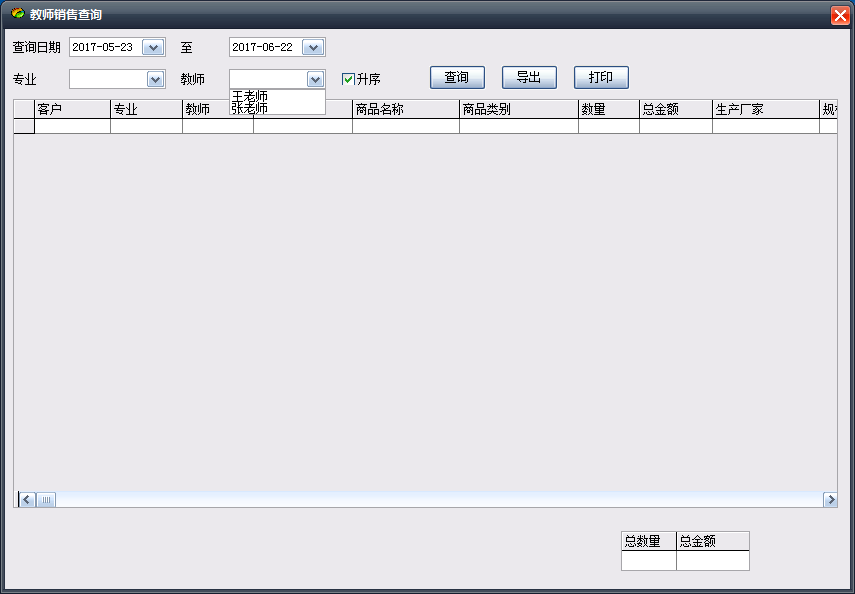Image resolution: width=855 pixels, height=594 pixels.
Task: Click the 总金额 column header in main table
Action: pyautogui.click(x=676, y=109)
